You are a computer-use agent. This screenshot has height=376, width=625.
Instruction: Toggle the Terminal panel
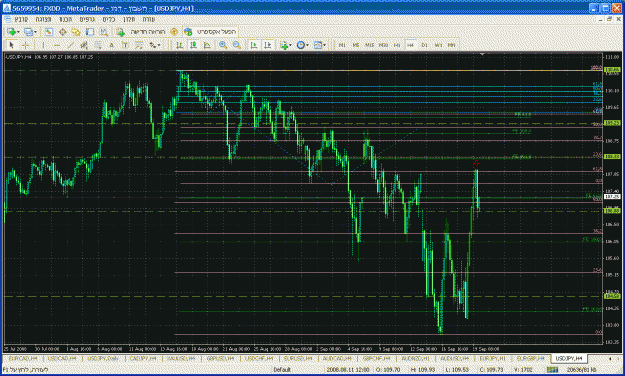coord(90,32)
